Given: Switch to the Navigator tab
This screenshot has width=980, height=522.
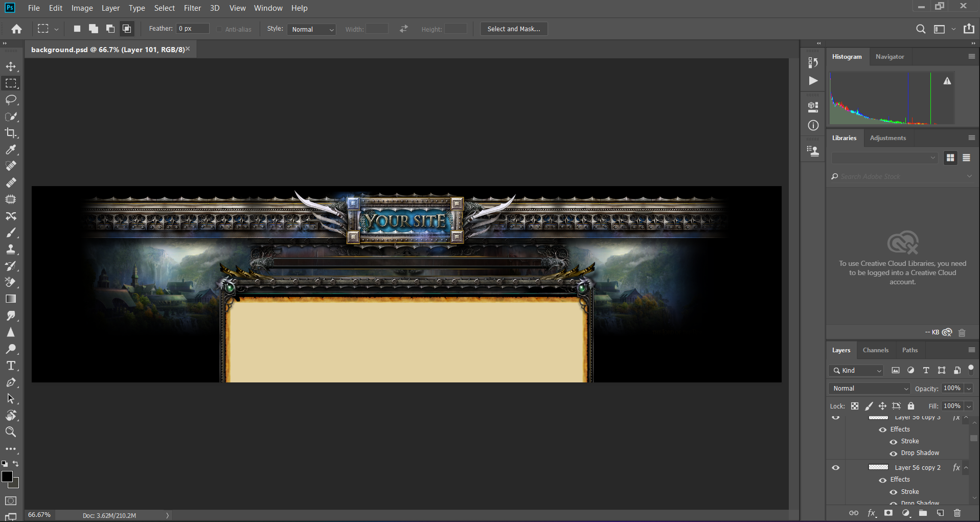Looking at the screenshot, I should click(x=890, y=57).
